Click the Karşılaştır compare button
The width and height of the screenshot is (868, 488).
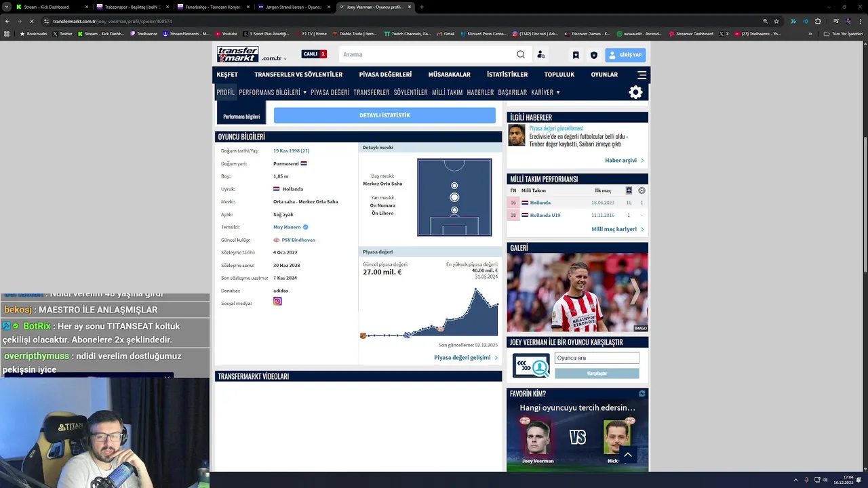pos(597,373)
